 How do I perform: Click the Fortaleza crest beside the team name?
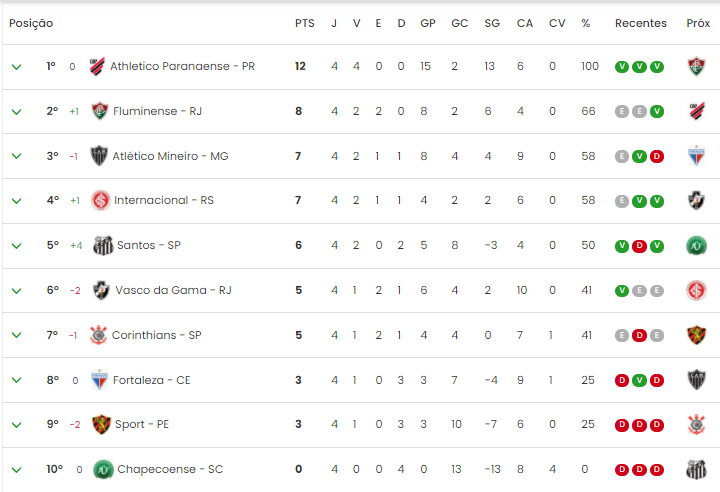coord(99,380)
